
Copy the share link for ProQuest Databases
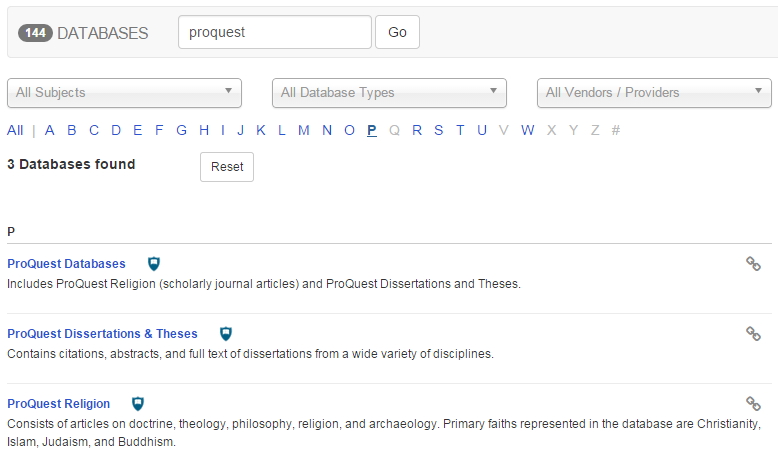[x=753, y=263]
